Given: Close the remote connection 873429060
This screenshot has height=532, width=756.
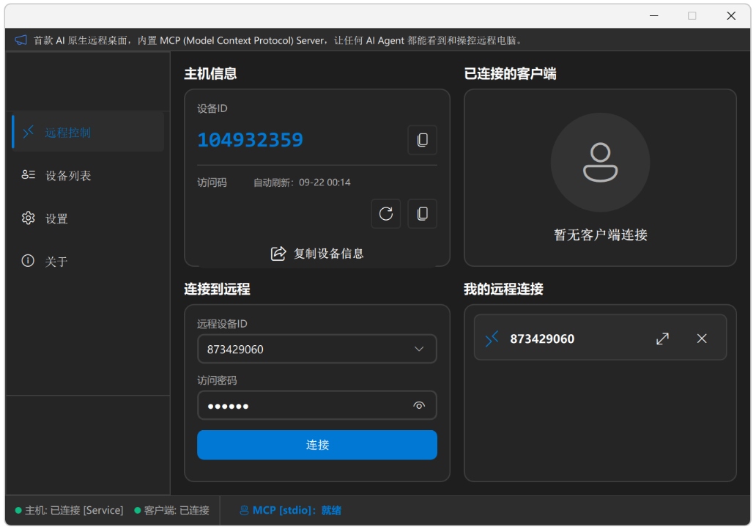Looking at the screenshot, I should (x=702, y=339).
